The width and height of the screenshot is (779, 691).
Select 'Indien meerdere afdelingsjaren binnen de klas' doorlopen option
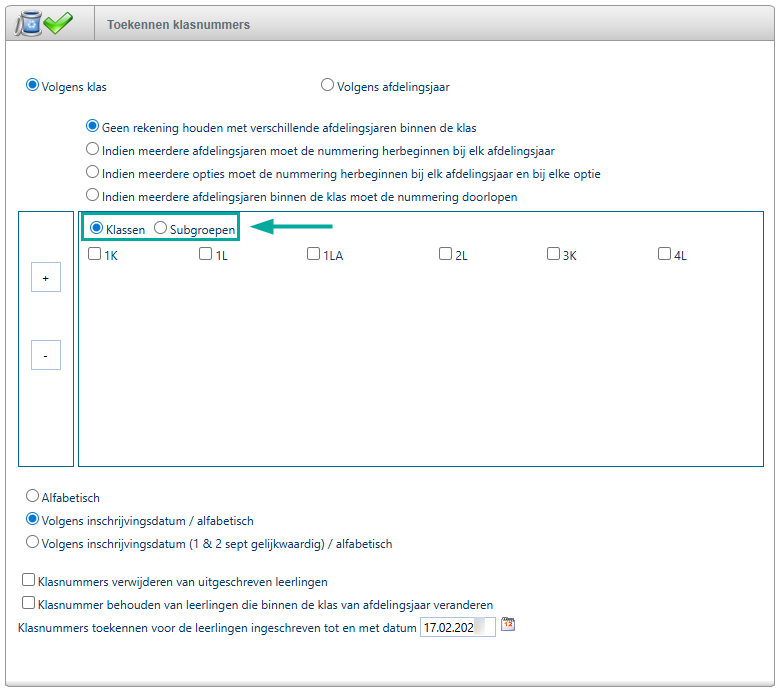pos(93,196)
